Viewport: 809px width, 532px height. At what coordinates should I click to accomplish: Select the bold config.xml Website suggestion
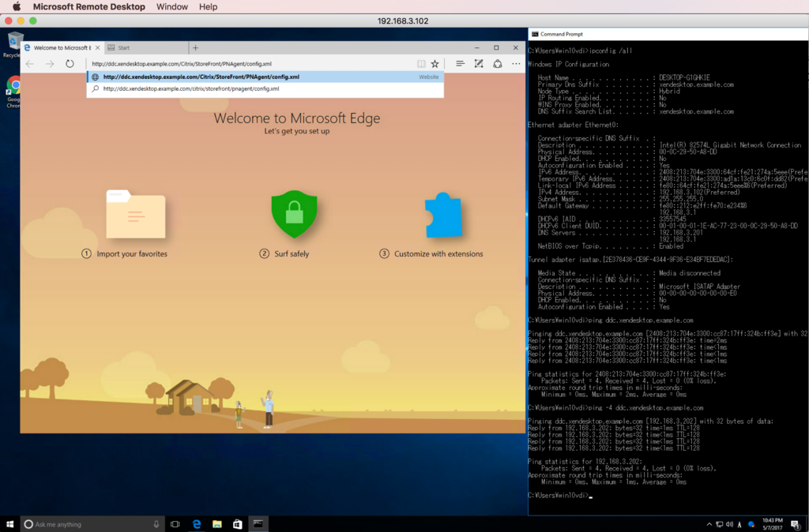point(265,77)
